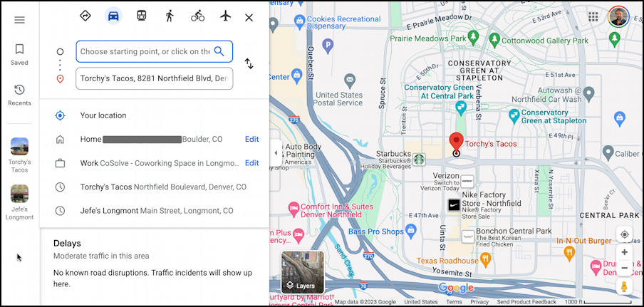Select walking travel mode
The image size is (644, 307).
point(170,16)
